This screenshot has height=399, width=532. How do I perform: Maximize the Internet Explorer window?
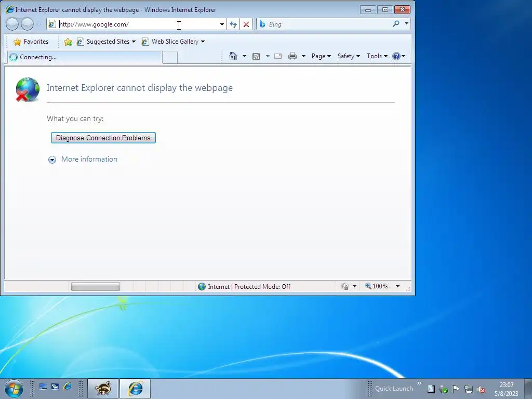[385, 10]
